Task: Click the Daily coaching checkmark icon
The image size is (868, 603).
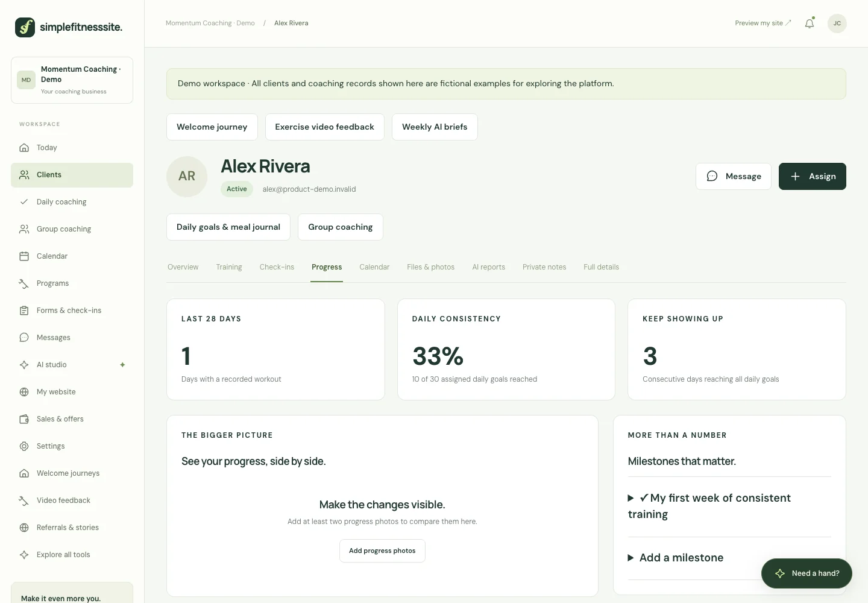Action: click(24, 202)
